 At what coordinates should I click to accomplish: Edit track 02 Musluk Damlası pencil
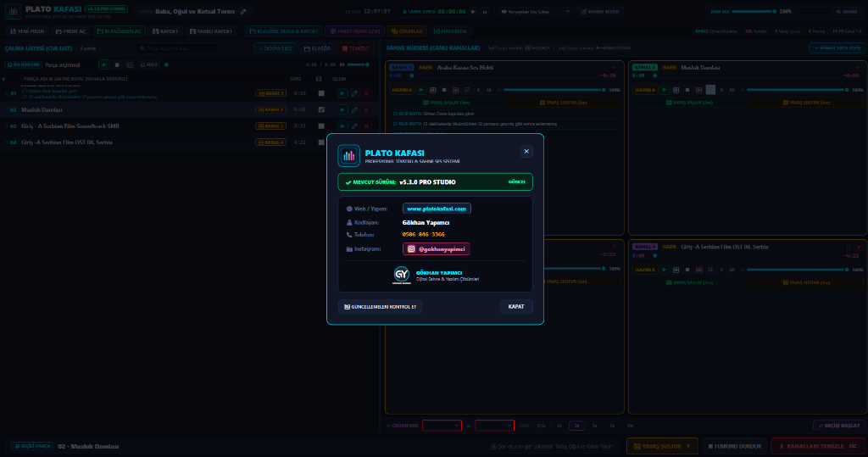coord(354,109)
